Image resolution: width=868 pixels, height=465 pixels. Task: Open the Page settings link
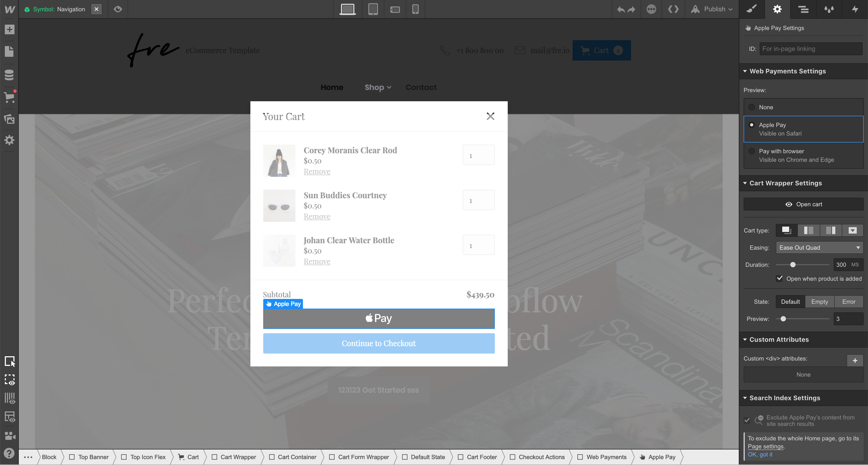coord(766,447)
